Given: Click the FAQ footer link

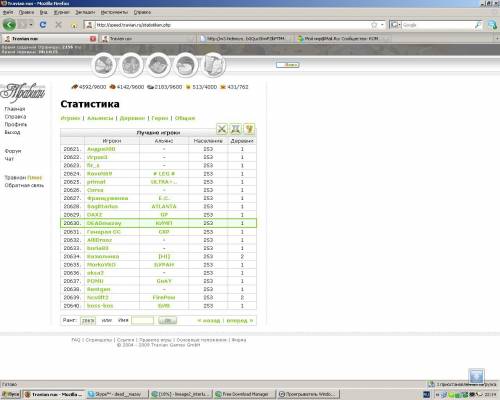Looking at the screenshot, I should tap(76, 340).
